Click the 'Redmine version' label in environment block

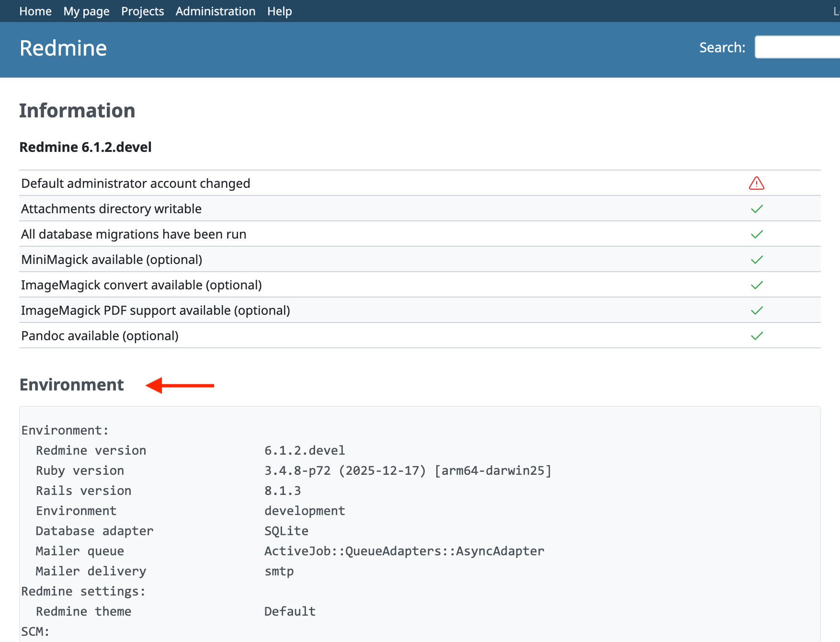tap(91, 450)
